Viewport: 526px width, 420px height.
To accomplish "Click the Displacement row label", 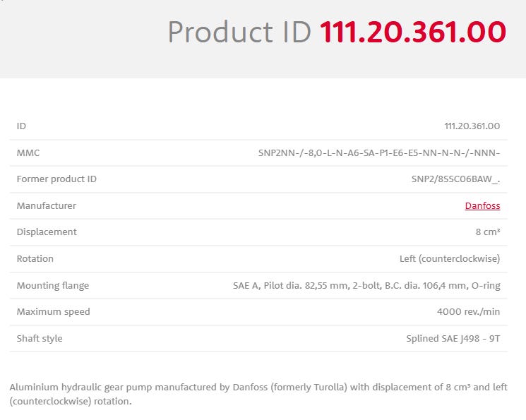I will (47, 232).
